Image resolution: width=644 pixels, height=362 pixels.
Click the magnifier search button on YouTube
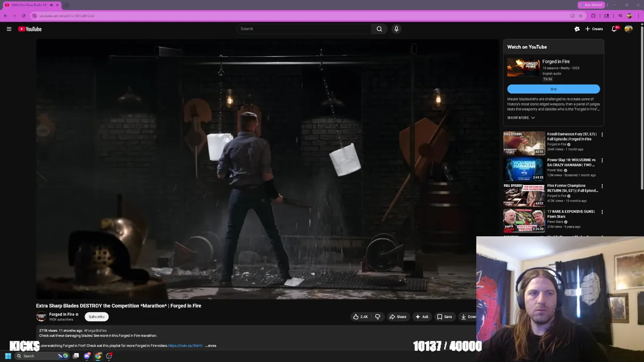click(x=379, y=29)
